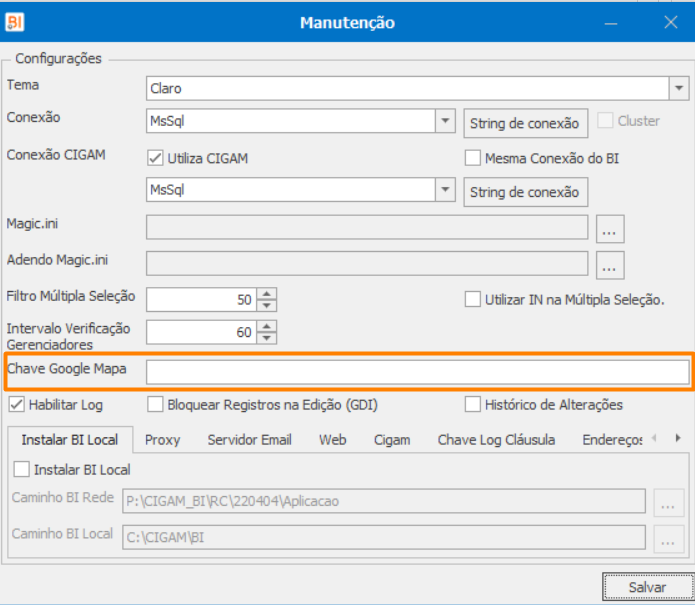Open String de conexão for Conexão
The image size is (695, 605).
(525, 123)
